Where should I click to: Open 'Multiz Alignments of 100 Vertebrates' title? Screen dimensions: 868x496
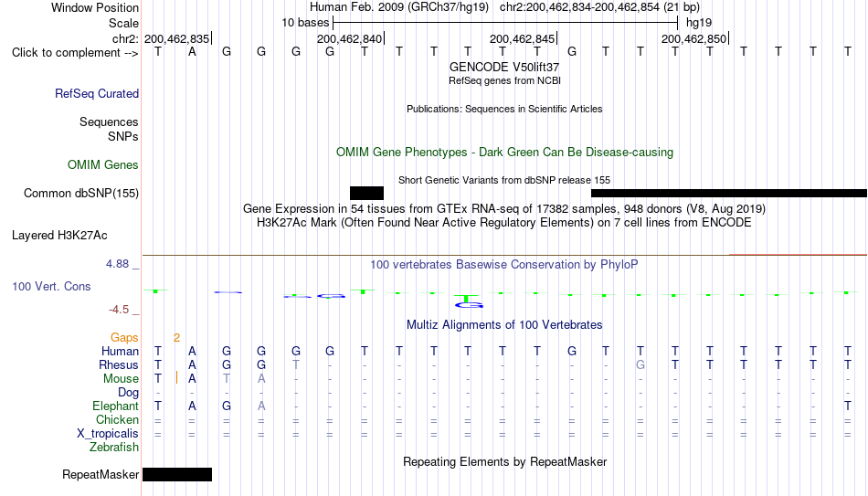pyautogui.click(x=504, y=325)
